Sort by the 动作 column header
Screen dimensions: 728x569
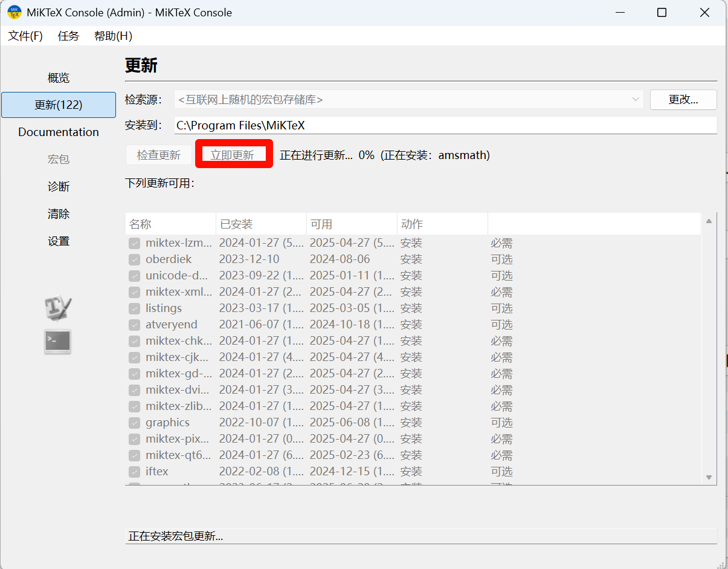click(x=442, y=224)
